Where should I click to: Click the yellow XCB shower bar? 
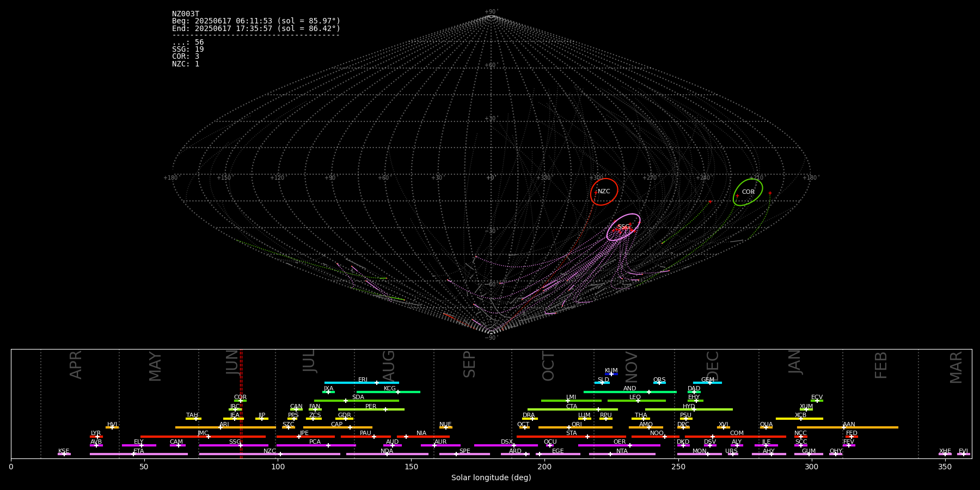[799, 418]
